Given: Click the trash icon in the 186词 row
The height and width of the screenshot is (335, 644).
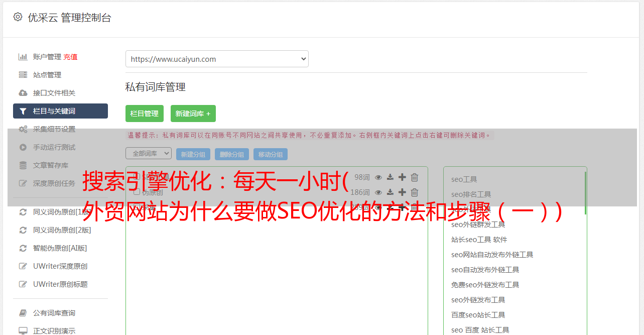Looking at the screenshot, I should (415, 192).
